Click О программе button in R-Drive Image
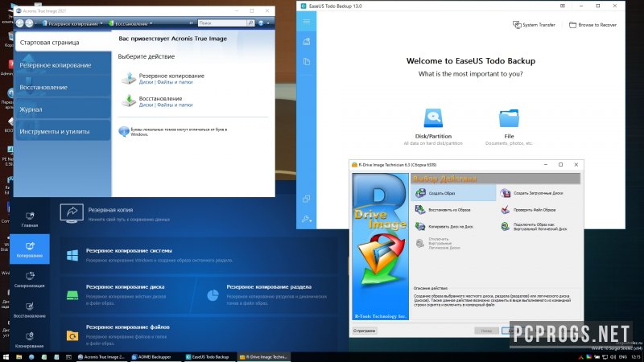The height and width of the screenshot is (362, 644). 365,331
